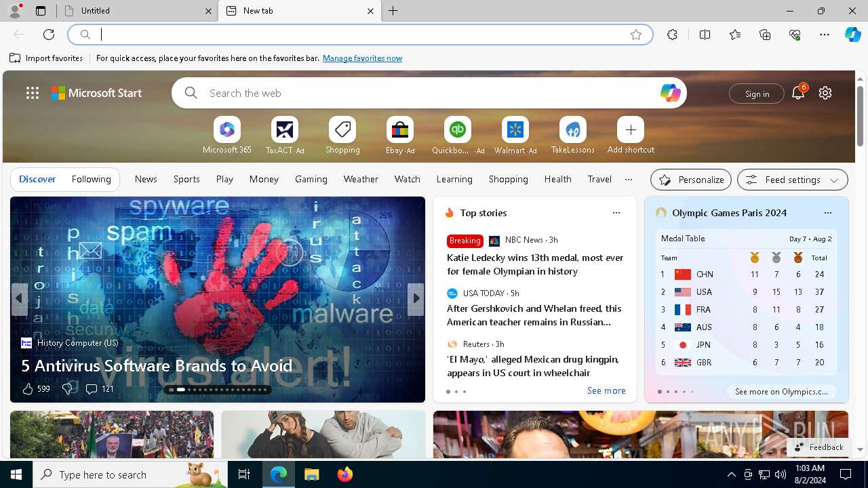Close the New tab tab
868x488 pixels.
click(370, 11)
